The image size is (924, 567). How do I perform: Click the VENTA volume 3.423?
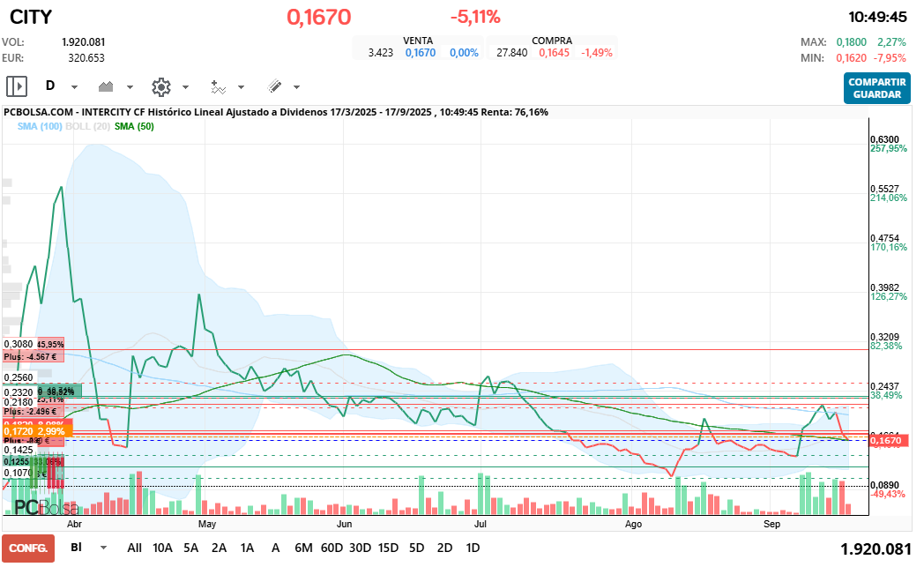(x=381, y=52)
